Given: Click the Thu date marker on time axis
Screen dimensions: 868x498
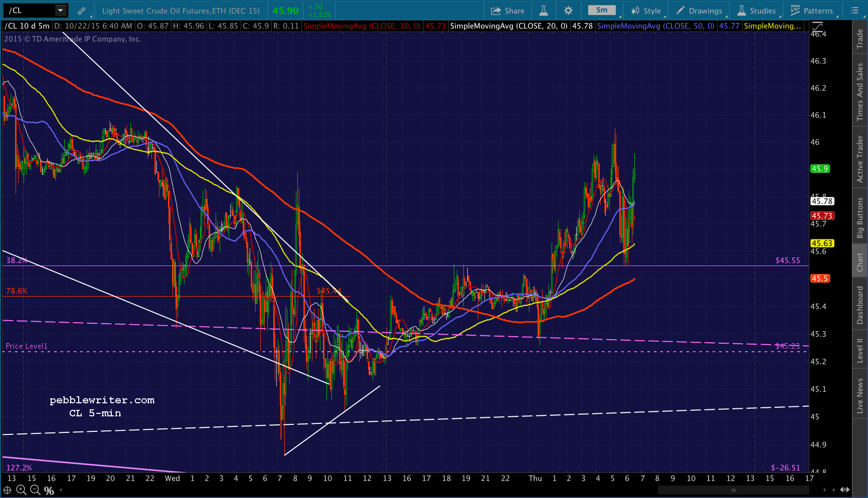Looking at the screenshot, I should point(536,478).
